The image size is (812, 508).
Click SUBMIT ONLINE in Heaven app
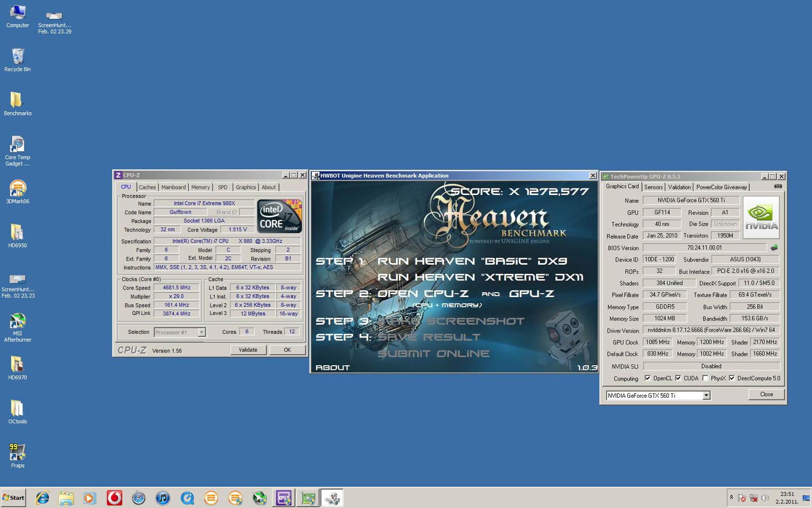pos(434,354)
